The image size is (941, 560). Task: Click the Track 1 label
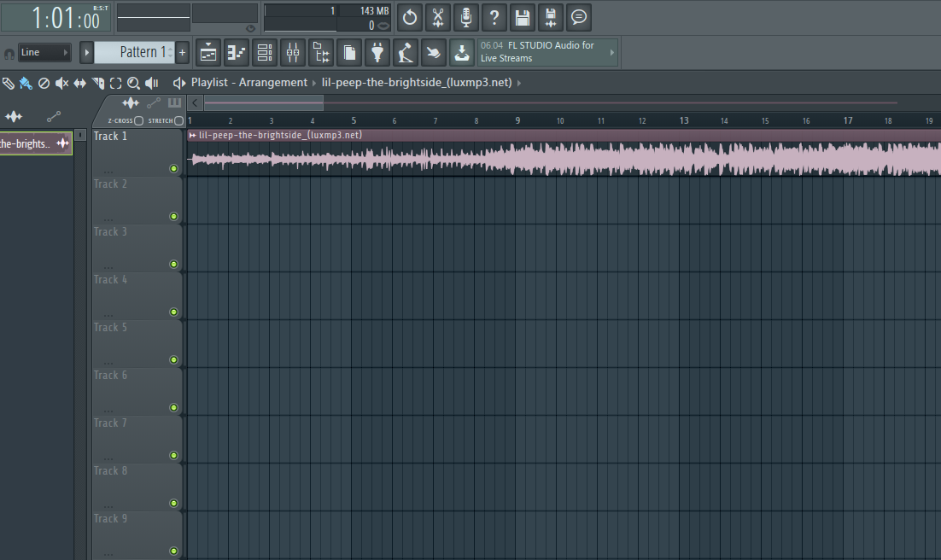(x=110, y=137)
